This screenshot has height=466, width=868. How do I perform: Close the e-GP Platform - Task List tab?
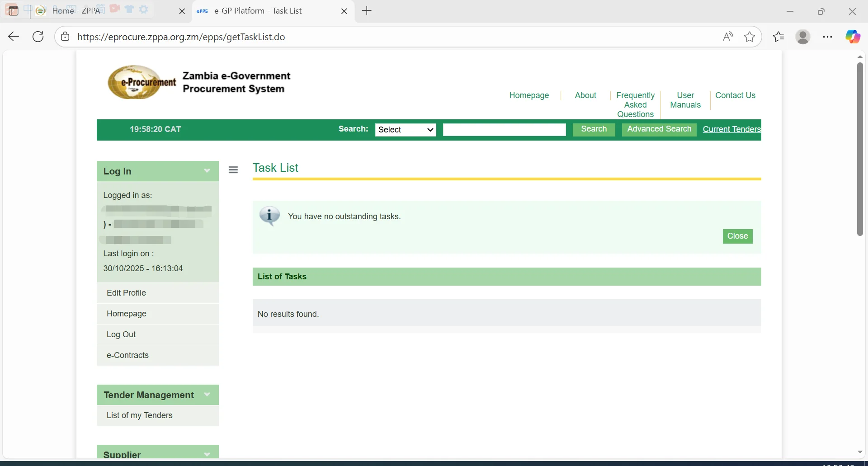pos(344,11)
